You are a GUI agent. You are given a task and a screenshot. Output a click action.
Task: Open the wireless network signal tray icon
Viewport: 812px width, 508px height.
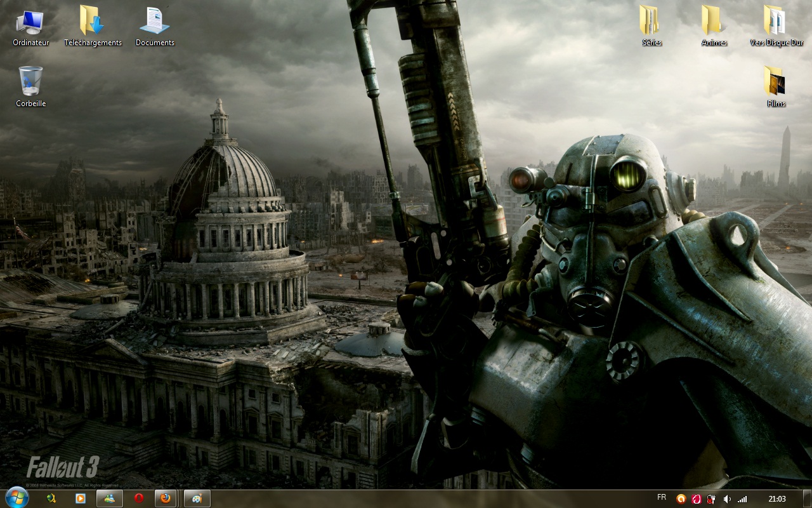(x=742, y=499)
